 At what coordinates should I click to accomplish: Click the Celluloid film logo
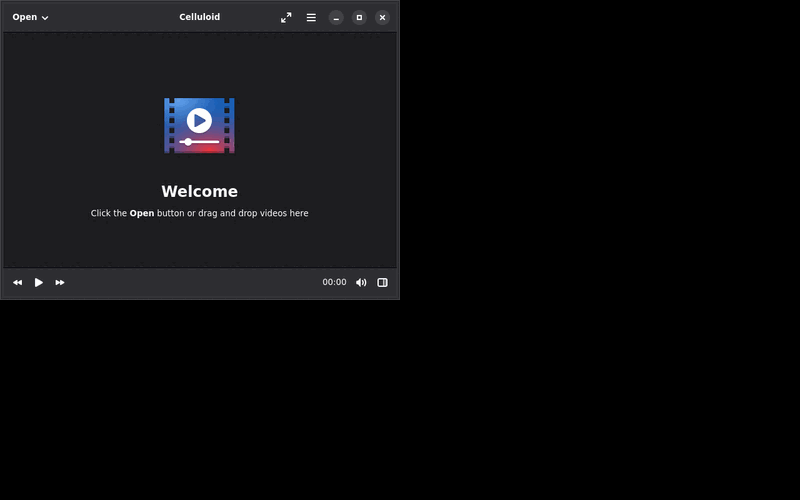click(199, 126)
